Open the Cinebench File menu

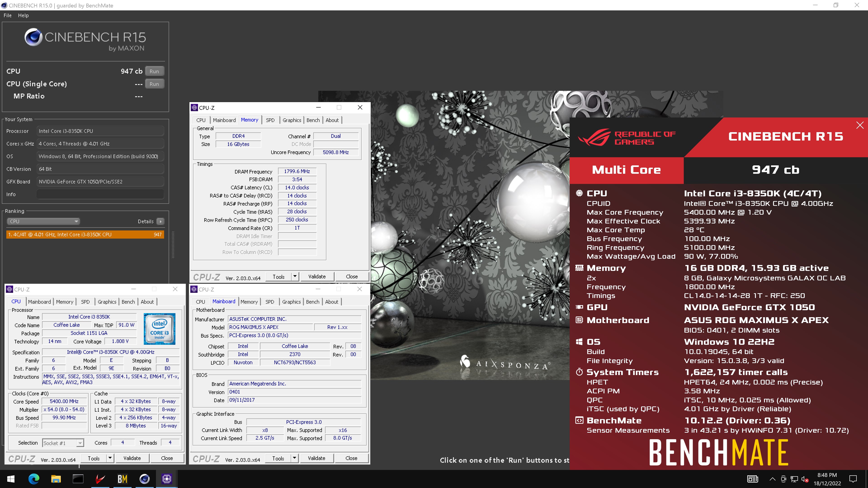[7, 16]
